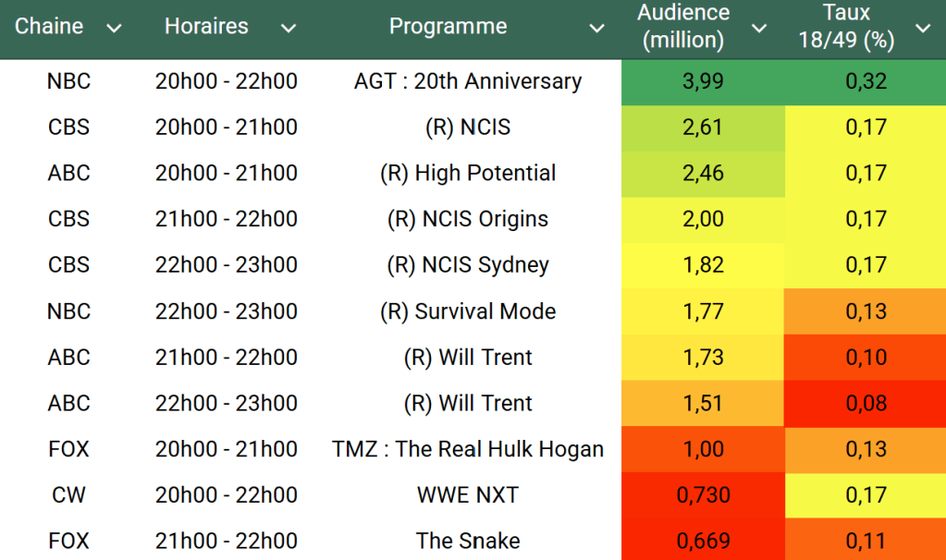
Task: Click the (R) NCIS Sydney programme cell
Action: [467, 265]
